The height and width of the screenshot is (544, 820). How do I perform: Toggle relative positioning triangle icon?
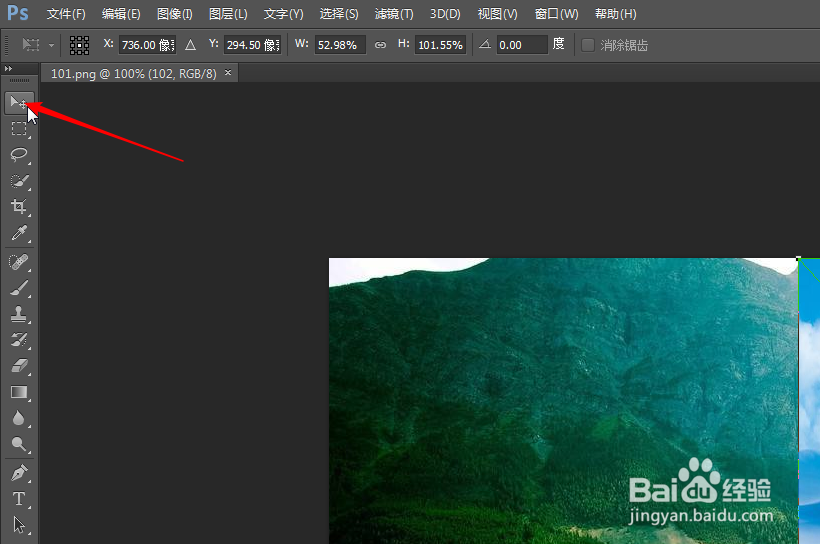(190, 46)
